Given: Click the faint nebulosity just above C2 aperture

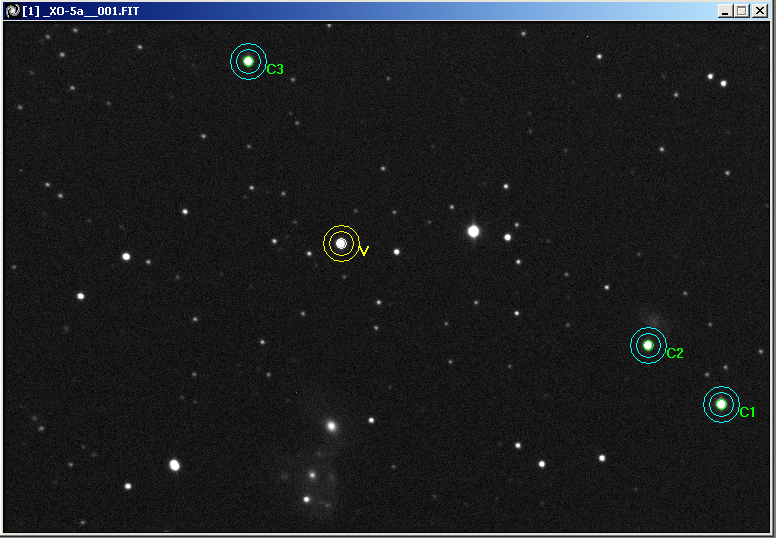Looking at the screenshot, I should pos(652,320).
